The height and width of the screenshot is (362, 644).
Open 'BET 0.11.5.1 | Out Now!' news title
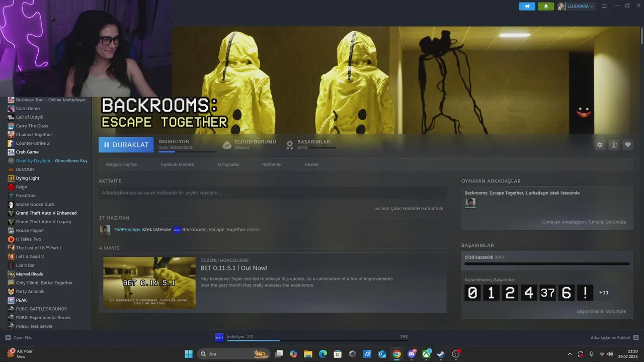(234, 268)
